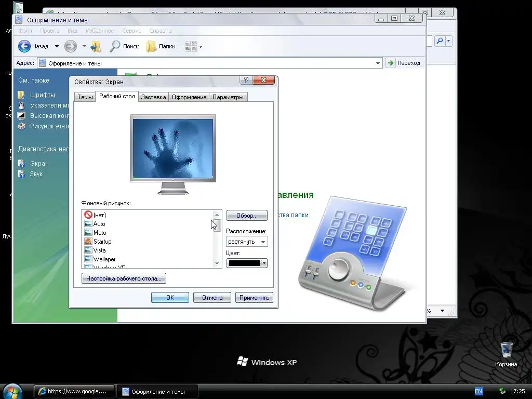Viewport: 532px width, 399px height.
Task: Click Отмена to cancel the dialog
Action: [212, 298]
